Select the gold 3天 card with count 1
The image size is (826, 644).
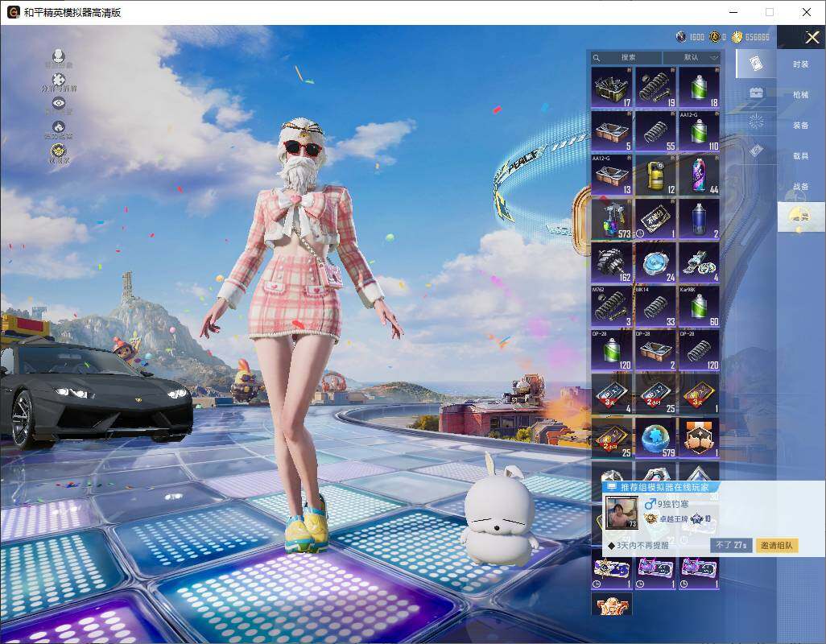[x=699, y=394]
